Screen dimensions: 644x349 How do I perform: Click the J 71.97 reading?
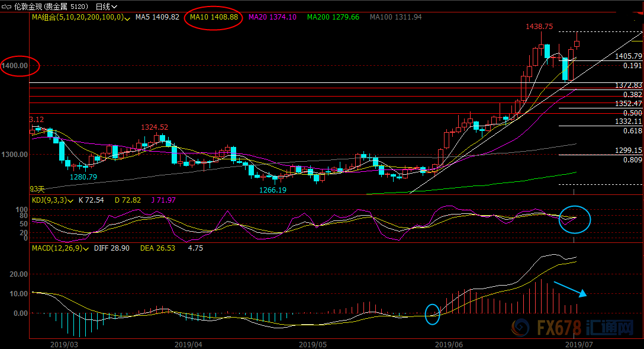(163, 200)
